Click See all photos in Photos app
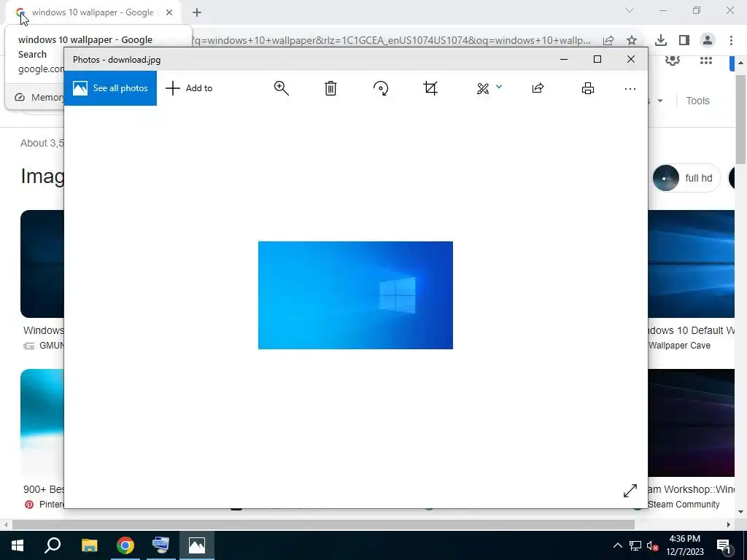Viewport: 747px width, 560px height. tap(110, 88)
